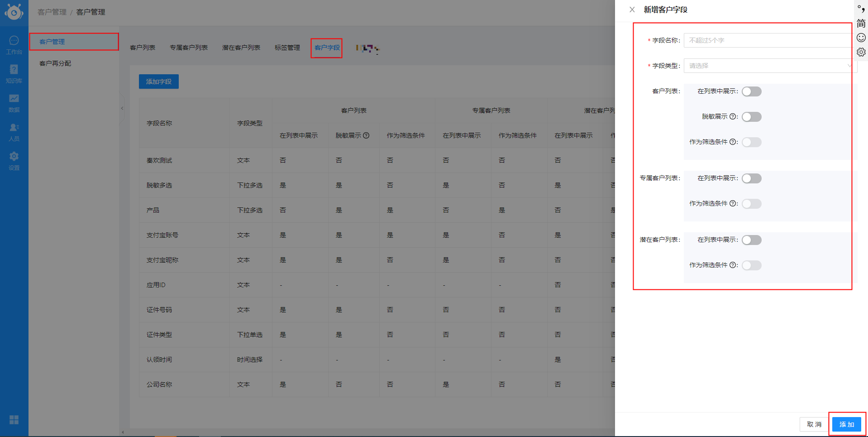This screenshot has width=868, height=437.
Task: Cancel the new field dialog via 取消
Action: point(813,425)
